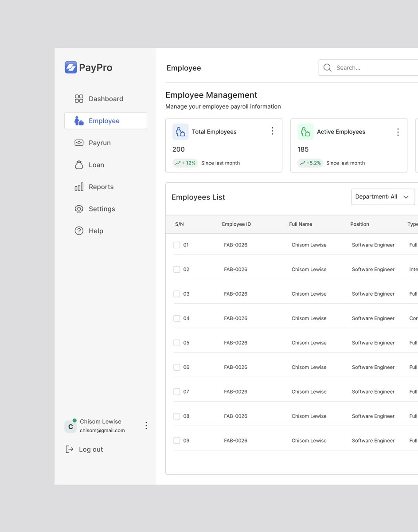
Task: Click the +12% trend badge
Action: 185,163
